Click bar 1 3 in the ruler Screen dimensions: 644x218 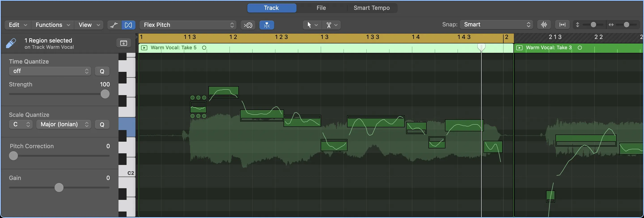click(x=324, y=37)
